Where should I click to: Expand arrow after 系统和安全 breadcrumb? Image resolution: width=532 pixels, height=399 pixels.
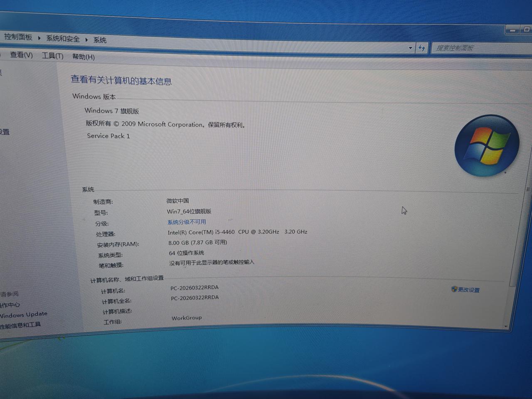tap(86, 39)
